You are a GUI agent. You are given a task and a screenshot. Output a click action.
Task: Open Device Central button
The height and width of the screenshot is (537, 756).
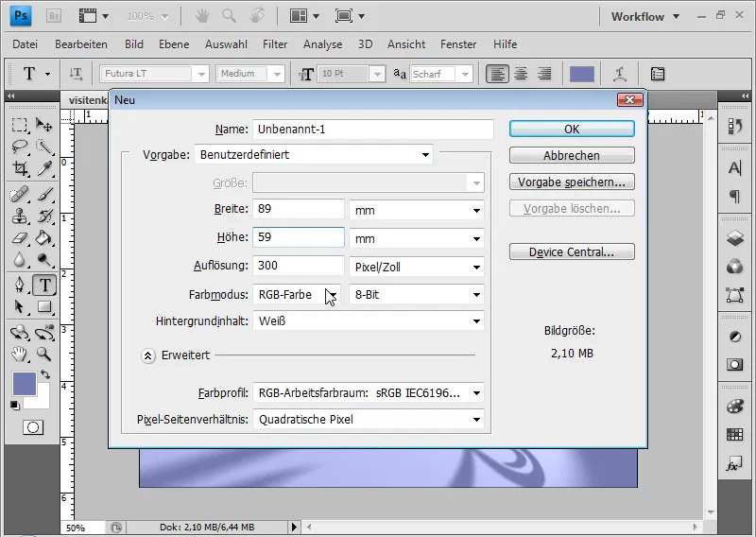(572, 251)
